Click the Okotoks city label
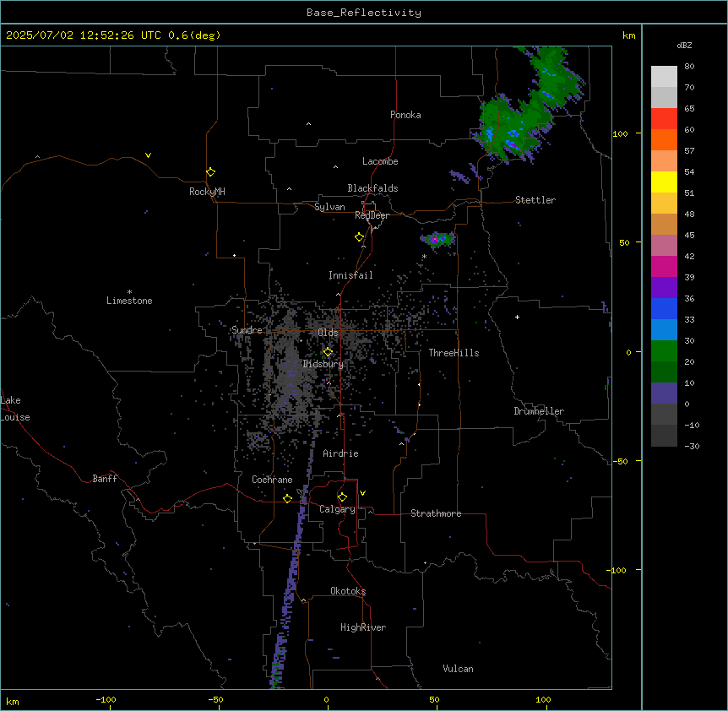This screenshot has height=711, width=728. [x=348, y=591]
